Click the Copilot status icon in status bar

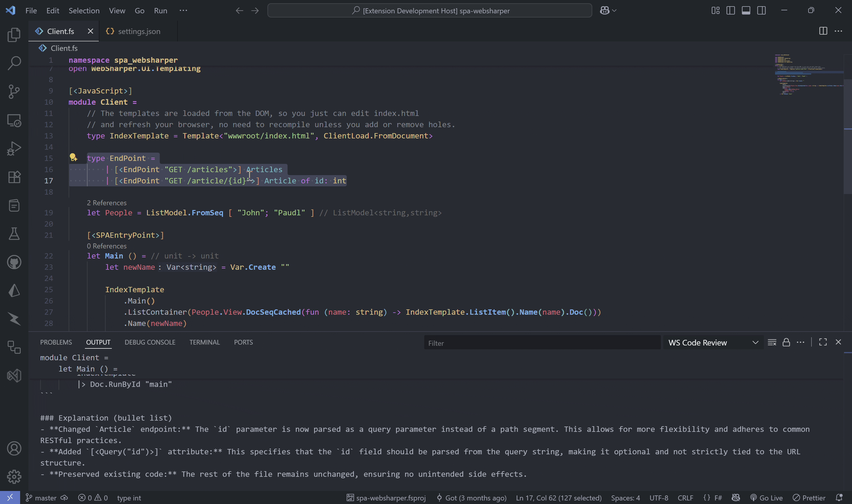tap(736, 498)
